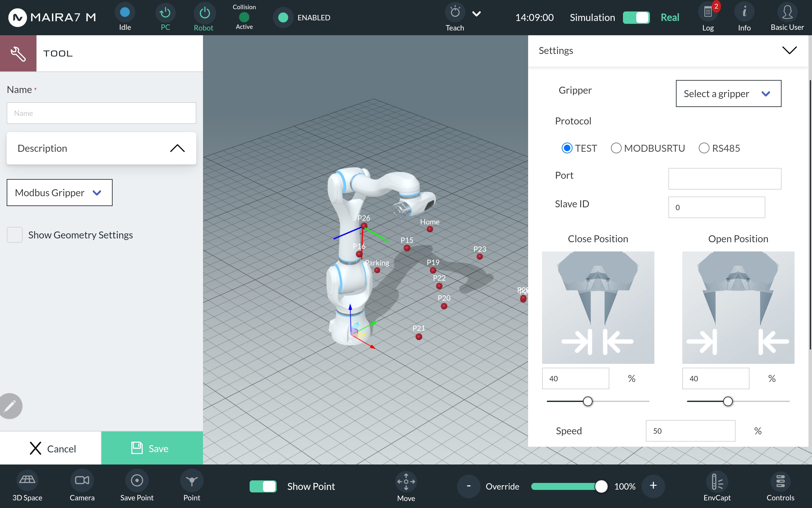Open the Move controls
The image size is (812, 508).
(x=406, y=482)
